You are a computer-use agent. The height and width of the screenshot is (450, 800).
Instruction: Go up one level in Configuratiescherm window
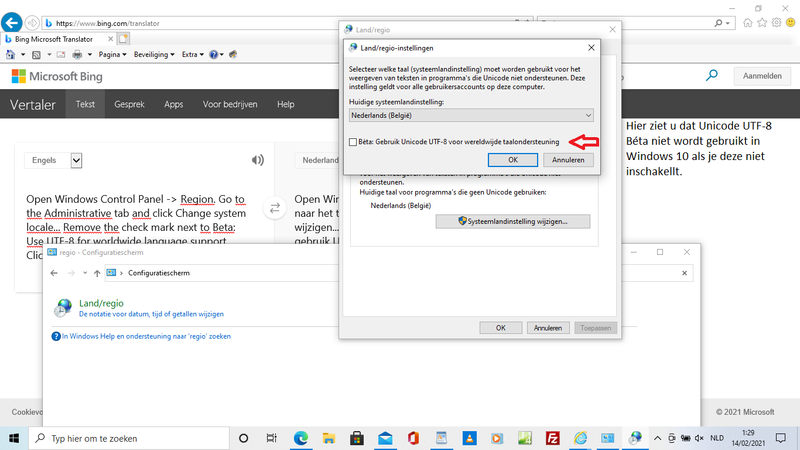click(97, 272)
